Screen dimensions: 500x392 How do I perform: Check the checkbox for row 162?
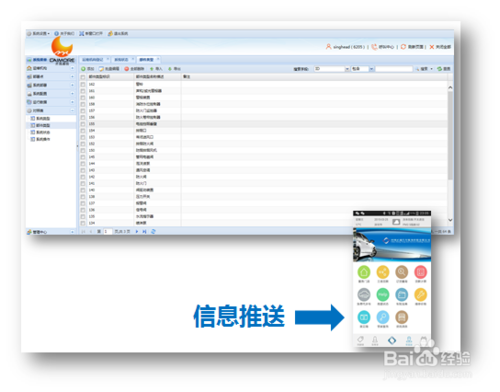coord(83,84)
